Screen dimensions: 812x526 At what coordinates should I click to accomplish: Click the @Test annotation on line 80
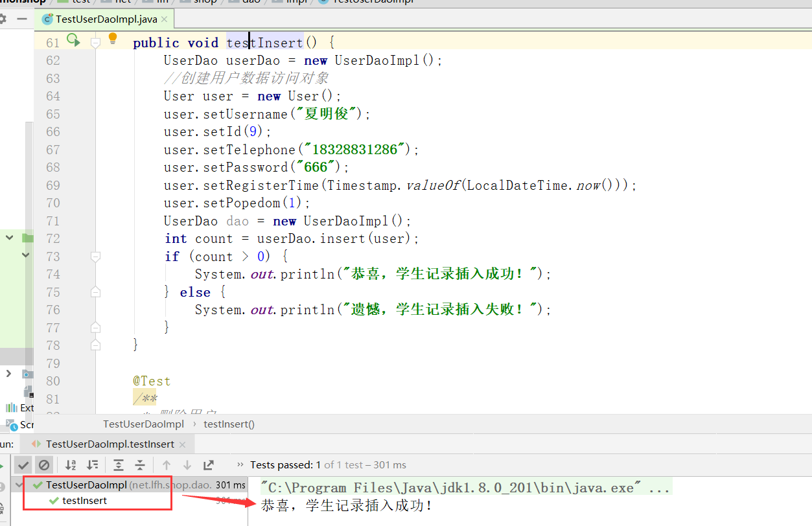coord(152,381)
